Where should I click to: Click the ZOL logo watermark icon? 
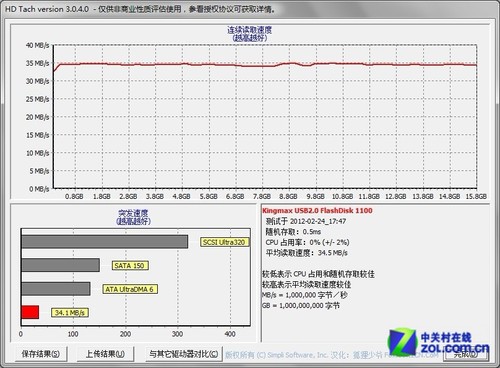click(402, 342)
